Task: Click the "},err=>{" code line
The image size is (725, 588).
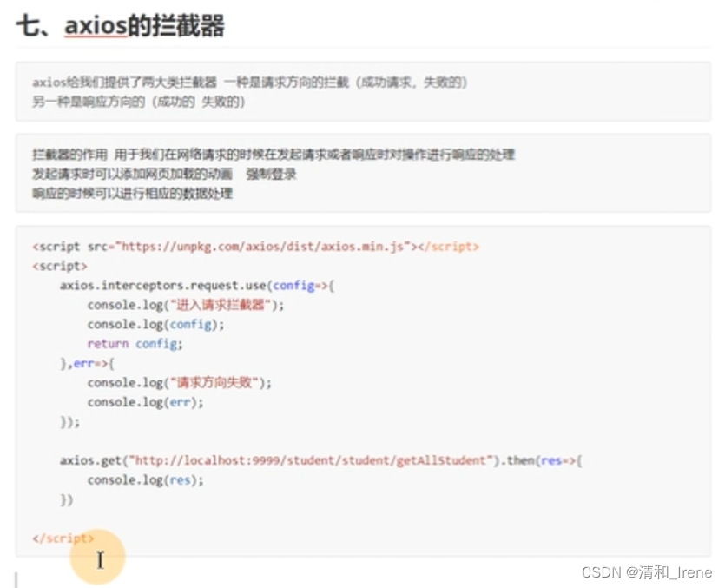Action: 88,364
